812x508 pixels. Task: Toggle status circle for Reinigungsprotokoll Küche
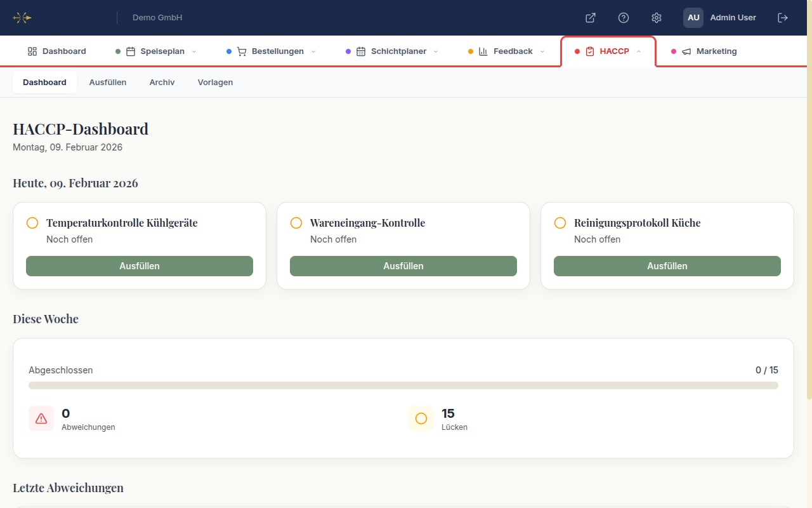[560, 223]
